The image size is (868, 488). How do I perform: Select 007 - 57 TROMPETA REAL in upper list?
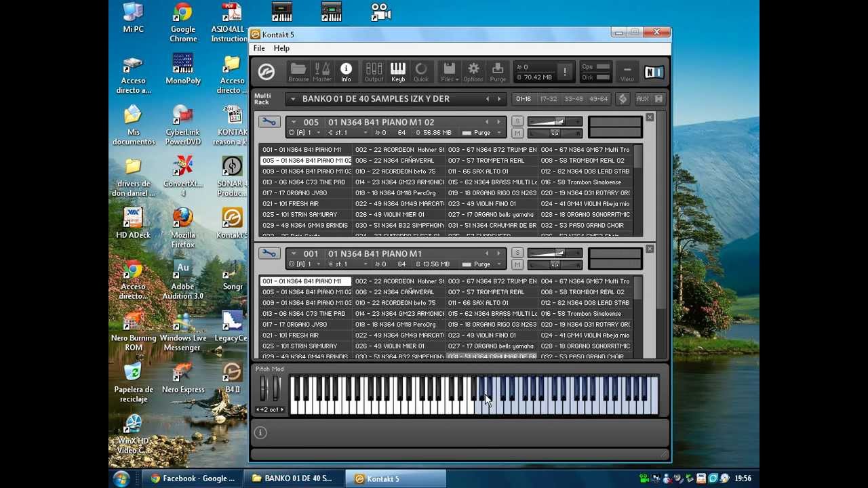pyautogui.click(x=491, y=161)
